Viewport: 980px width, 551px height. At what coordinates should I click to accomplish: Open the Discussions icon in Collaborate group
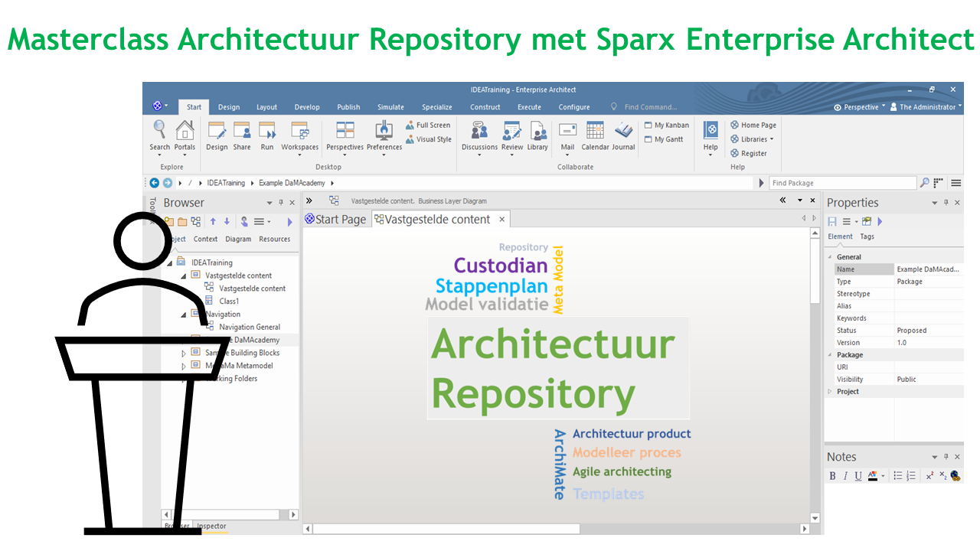(479, 131)
